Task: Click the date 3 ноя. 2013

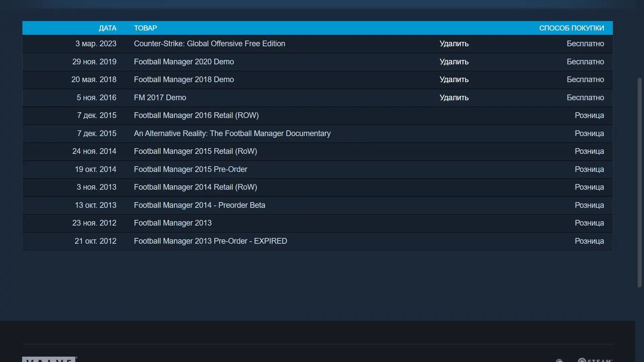Action: click(x=97, y=187)
